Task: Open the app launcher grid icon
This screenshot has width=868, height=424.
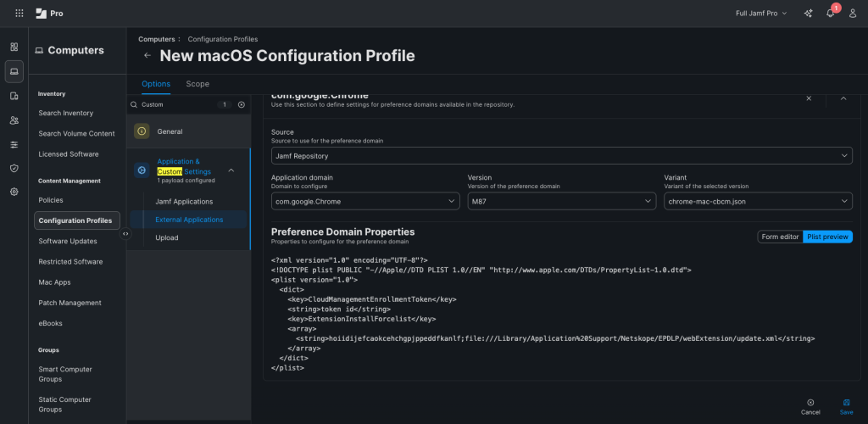Action: 19,14
